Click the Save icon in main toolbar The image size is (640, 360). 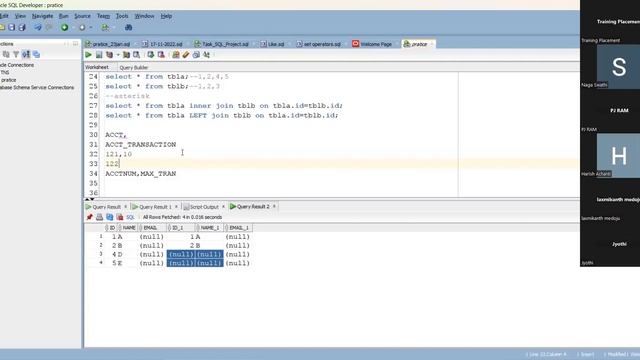(x=11, y=27)
